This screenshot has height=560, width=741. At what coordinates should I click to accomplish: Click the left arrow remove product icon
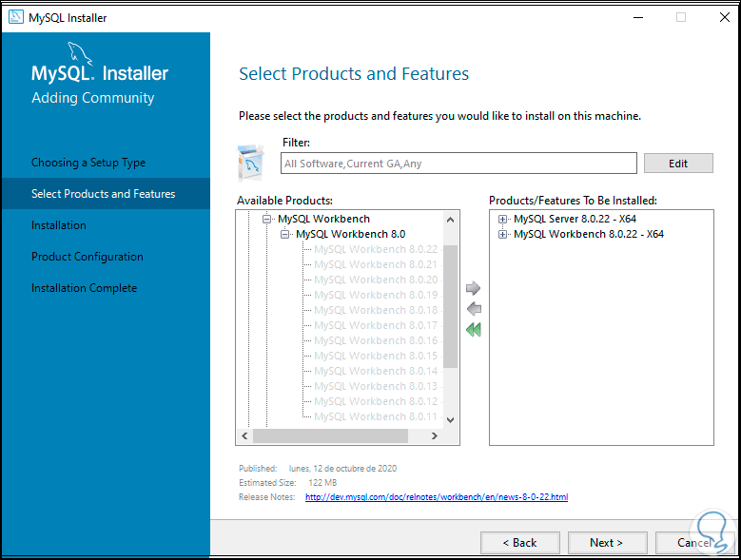point(474,309)
